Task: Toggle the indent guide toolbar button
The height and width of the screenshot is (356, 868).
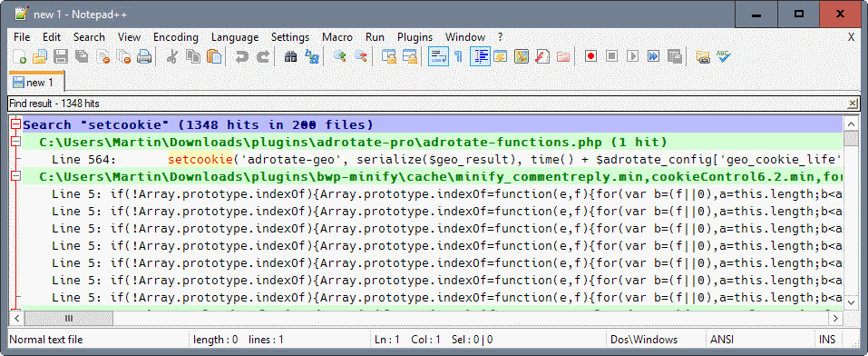Action: pyautogui.click(x=480, y=56)
